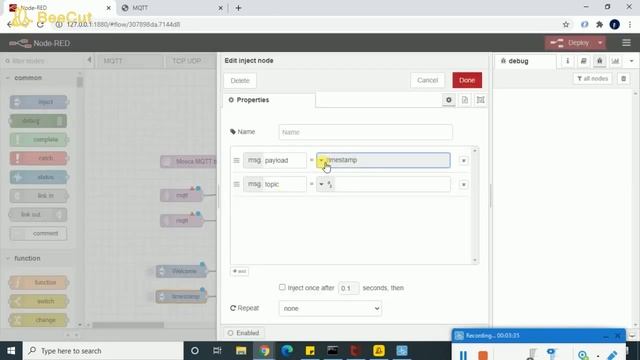This screenshot has width=640, height=360.
Task: Open the Node-RED hamburger main menu
Action: point(626,43)
